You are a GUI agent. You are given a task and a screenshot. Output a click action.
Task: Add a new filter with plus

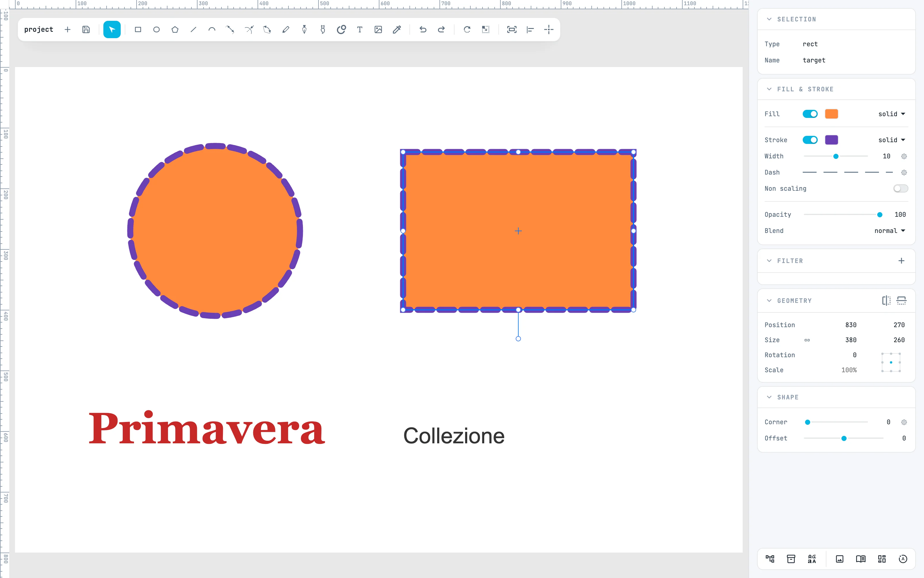pyautogui.click(x=901, y=261)
